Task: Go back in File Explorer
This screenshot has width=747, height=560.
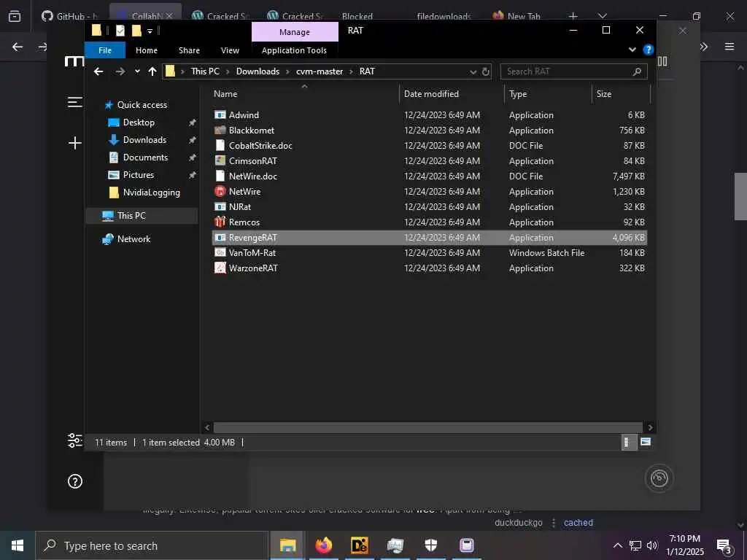Action: 98,71
